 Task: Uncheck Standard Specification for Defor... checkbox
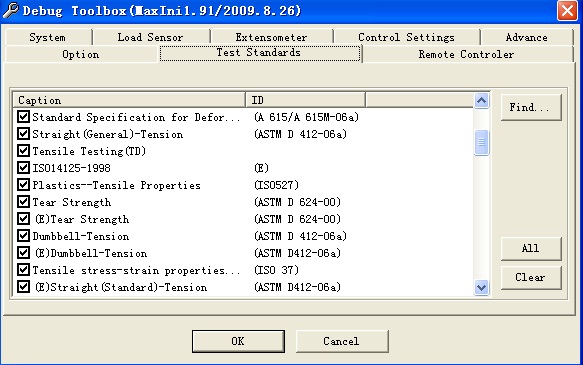click(23, 117)
